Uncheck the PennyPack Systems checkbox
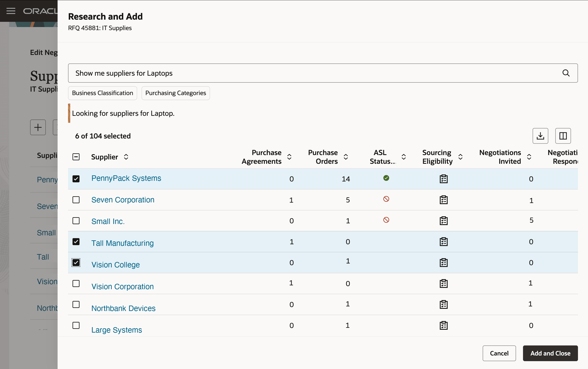This screenshot has width=588, height=369. (76, 179)
